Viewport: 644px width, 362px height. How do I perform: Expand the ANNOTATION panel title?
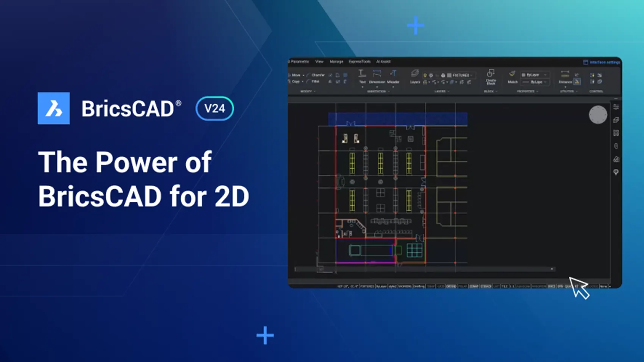coord(378,91)
